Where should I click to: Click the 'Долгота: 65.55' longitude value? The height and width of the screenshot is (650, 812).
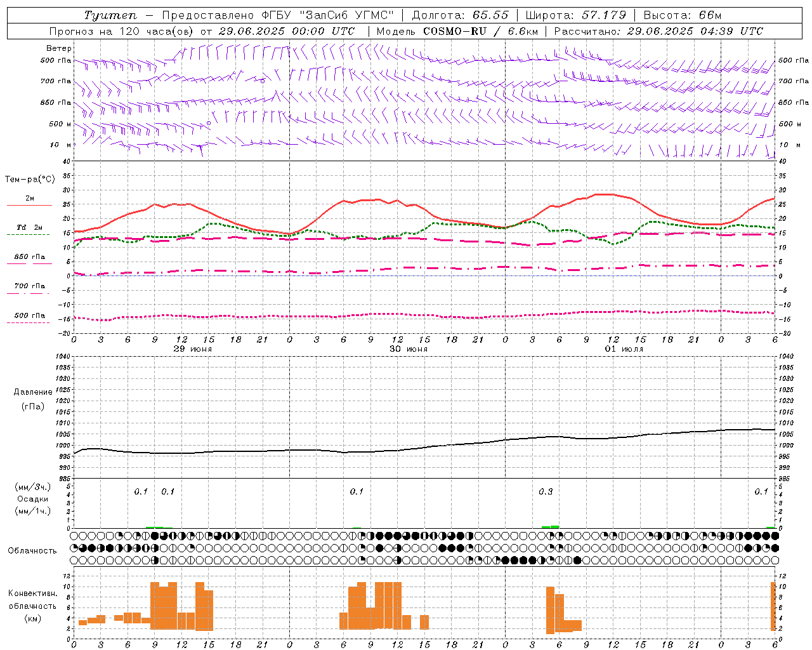(460, 15)
